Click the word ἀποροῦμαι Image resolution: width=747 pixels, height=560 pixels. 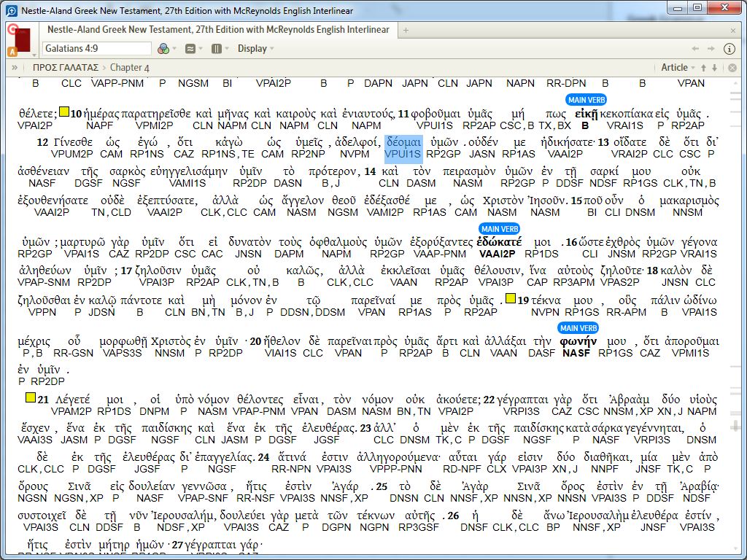[691, 341]
